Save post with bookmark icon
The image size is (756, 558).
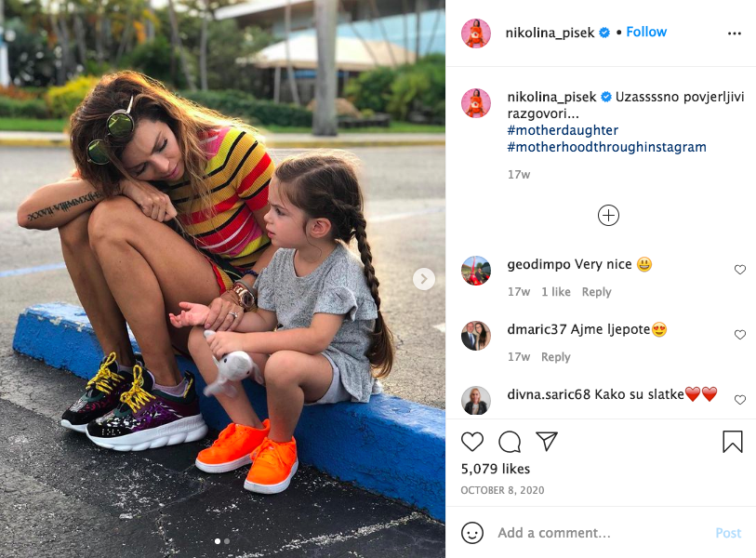pos(733,442)
